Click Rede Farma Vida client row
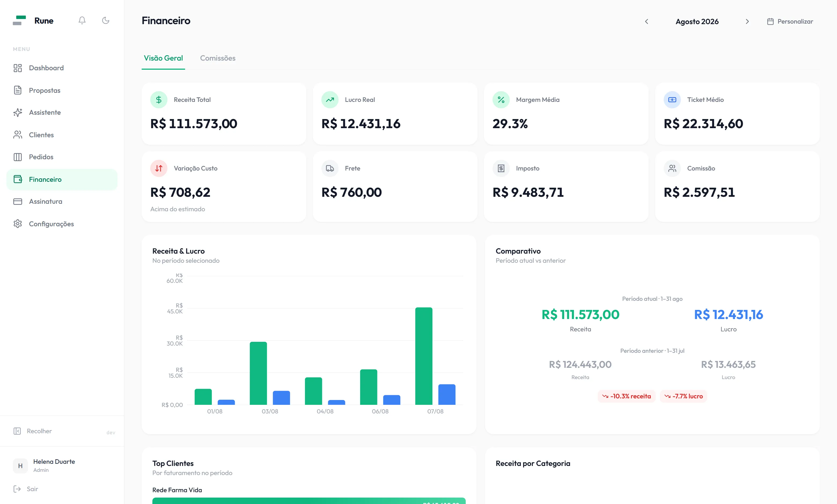 309,495
